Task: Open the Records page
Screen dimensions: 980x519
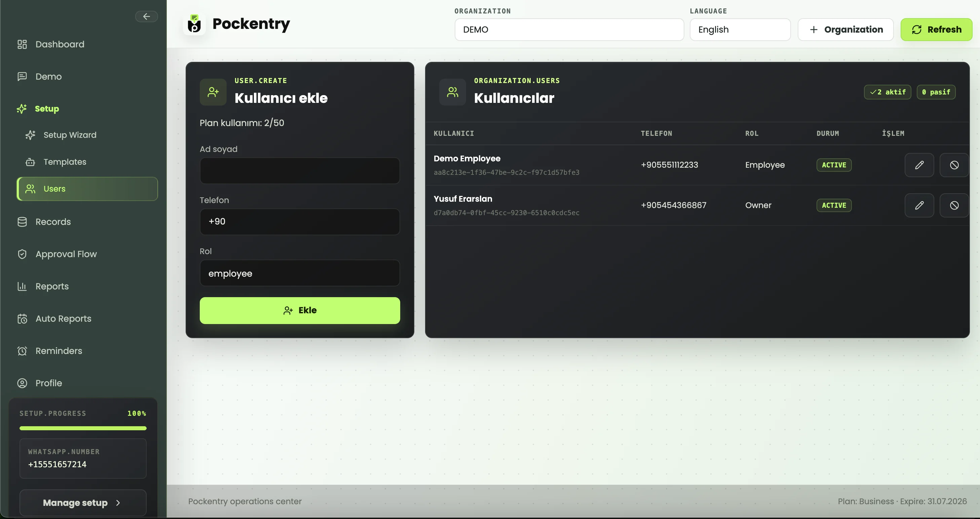Action: coord(87,222)
